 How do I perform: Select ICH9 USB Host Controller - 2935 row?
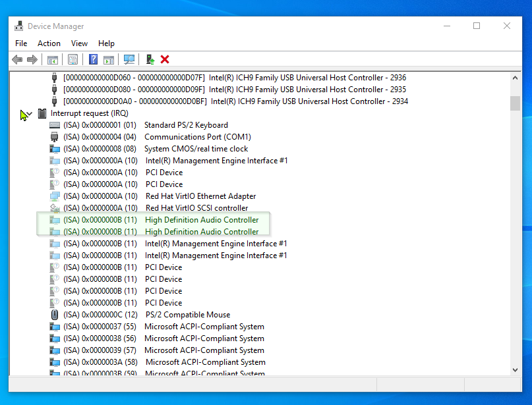pos(235,90)
